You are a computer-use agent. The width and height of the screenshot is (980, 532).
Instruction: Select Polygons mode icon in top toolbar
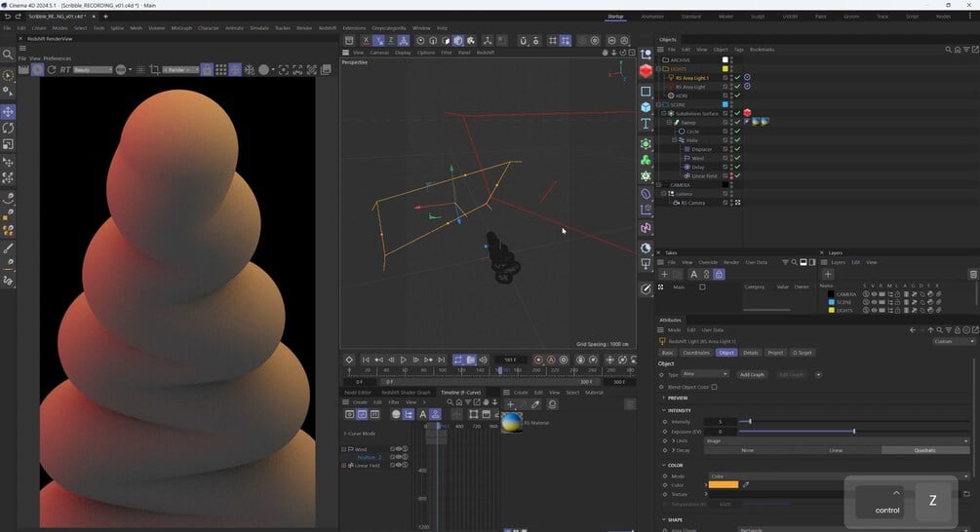pyautogui.click(x=446, y=41)
